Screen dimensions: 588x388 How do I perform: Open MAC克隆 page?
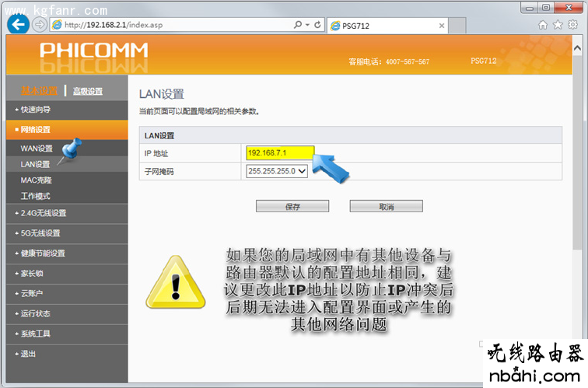coord(37,180)
